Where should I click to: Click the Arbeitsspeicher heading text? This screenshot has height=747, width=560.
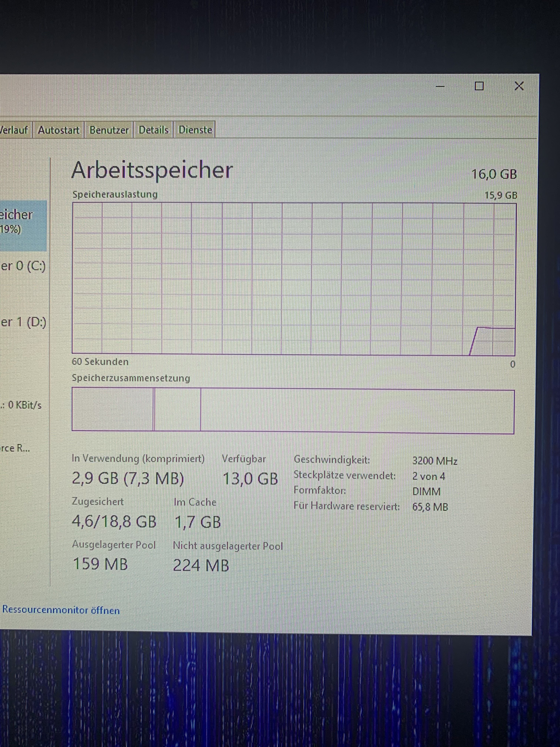click(152, 170)
